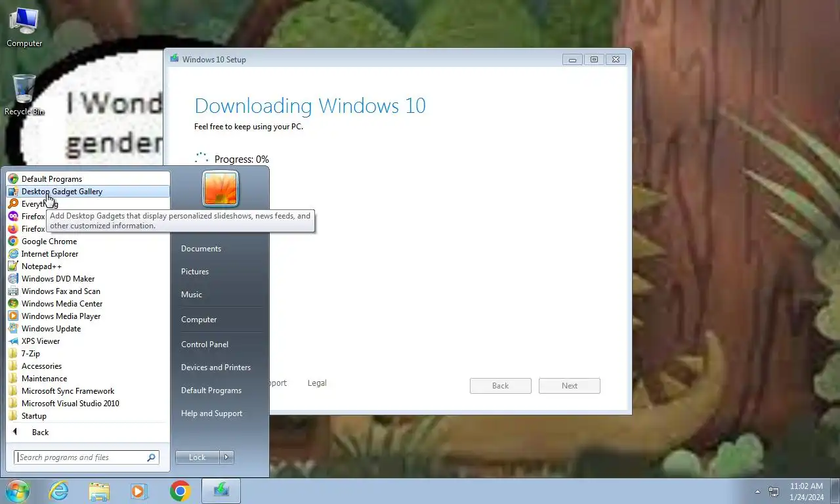This screenshot has width=840, height=504.
Task: Launch Internet Explorer from the Start menu list
Action: (x=88, y=253)
